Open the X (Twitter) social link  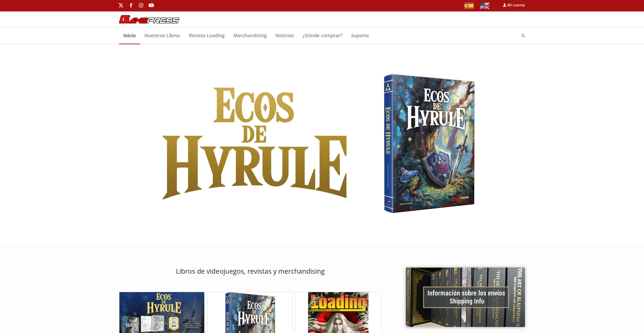pos(121,5)
